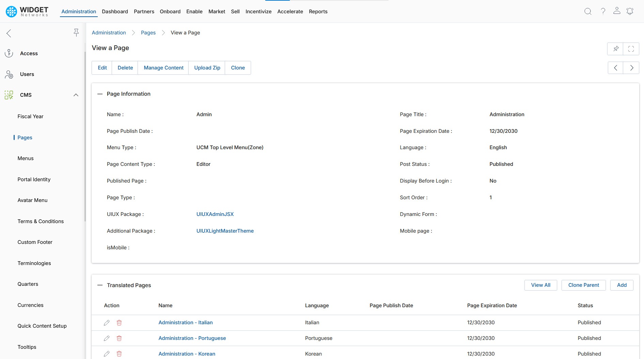Select Quick Content Setup in sidebar
Screen dimensions: 644x359
coord(42,326)
